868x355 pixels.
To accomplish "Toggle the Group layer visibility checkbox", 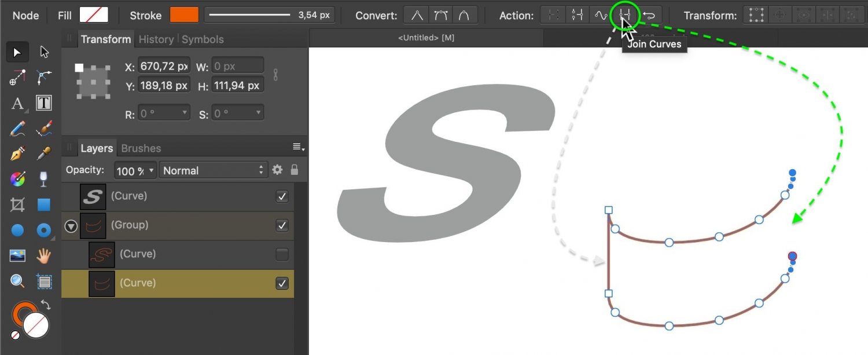I will (x=282, y=225).
